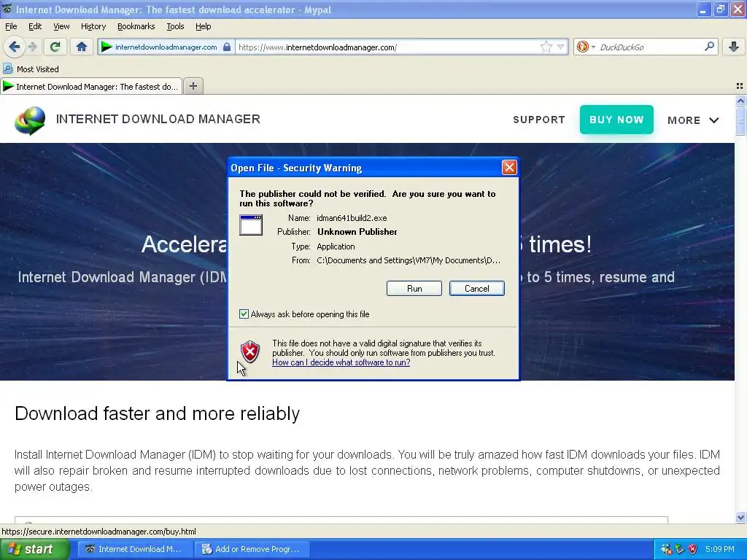This screenshot has height=560, width=747.
Task: Open the View menu
Action: [x=61, y=26]
